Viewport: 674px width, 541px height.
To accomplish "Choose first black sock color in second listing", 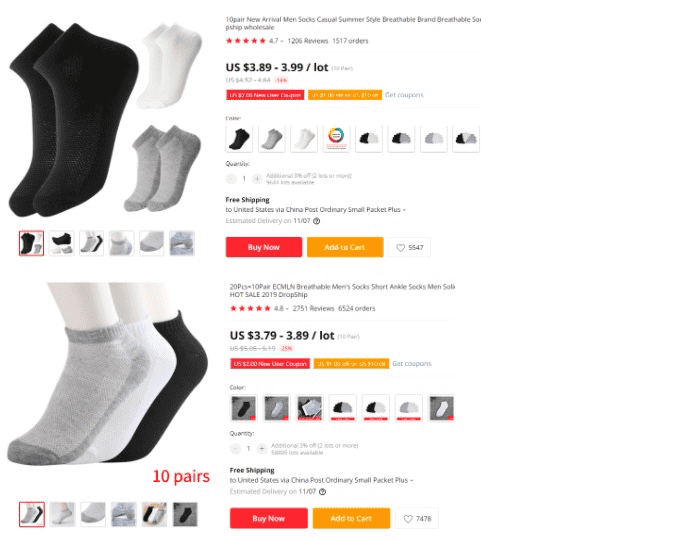I will point(244,408).
